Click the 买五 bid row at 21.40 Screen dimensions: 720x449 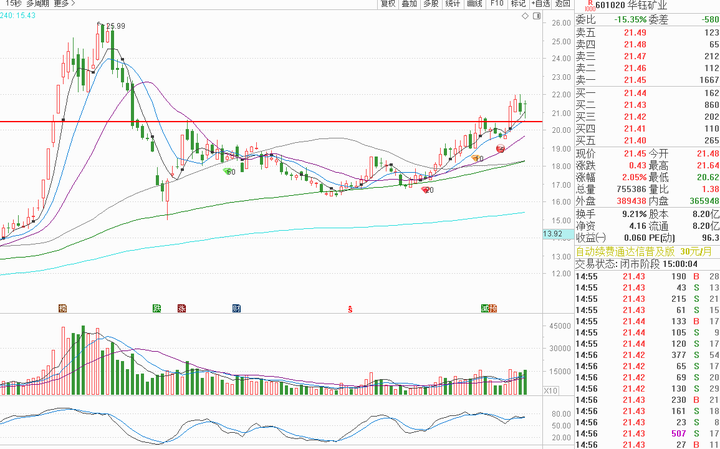click(647, 141)
